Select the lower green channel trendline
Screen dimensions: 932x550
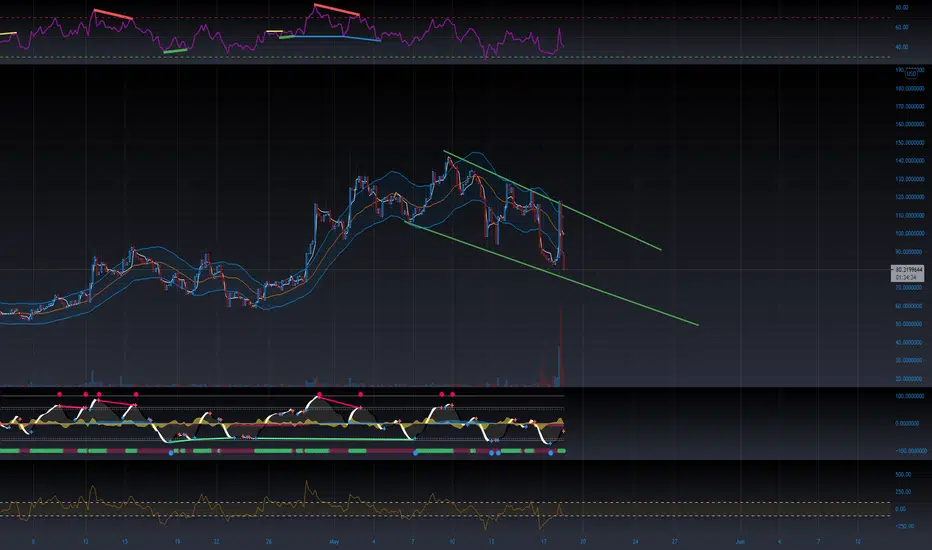[552, 274]
